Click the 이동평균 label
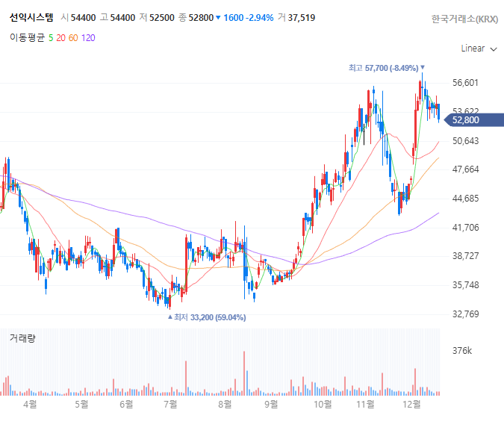Image resolution: width=504 pixels, height=430 pixels. coord(27,38)
